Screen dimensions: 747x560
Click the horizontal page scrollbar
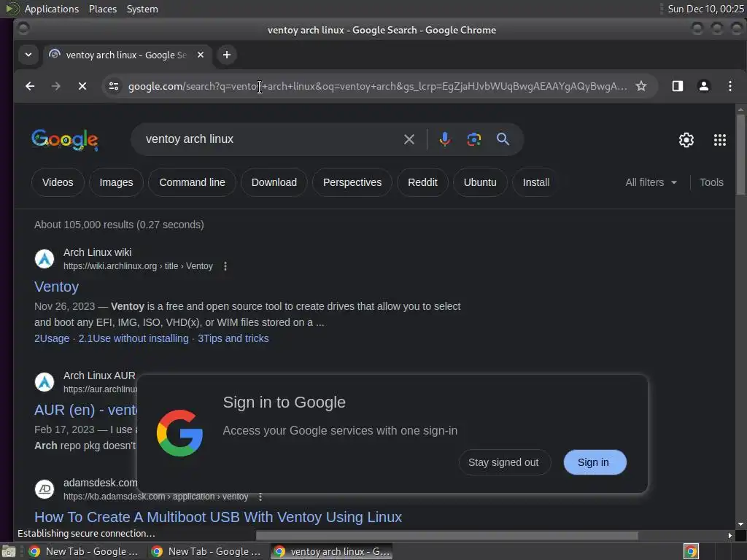click(447, 536)
